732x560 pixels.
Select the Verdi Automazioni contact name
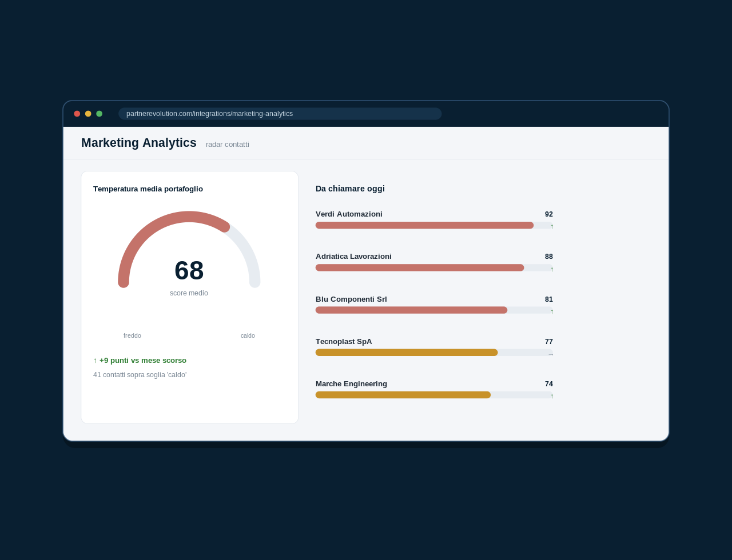click(x=349, y=214)
